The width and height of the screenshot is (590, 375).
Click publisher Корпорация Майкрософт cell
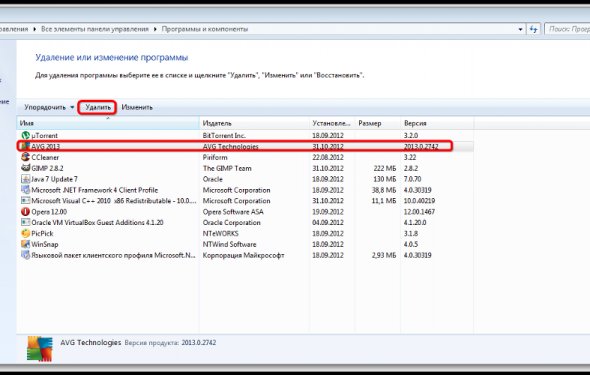(x=243, y=255)
